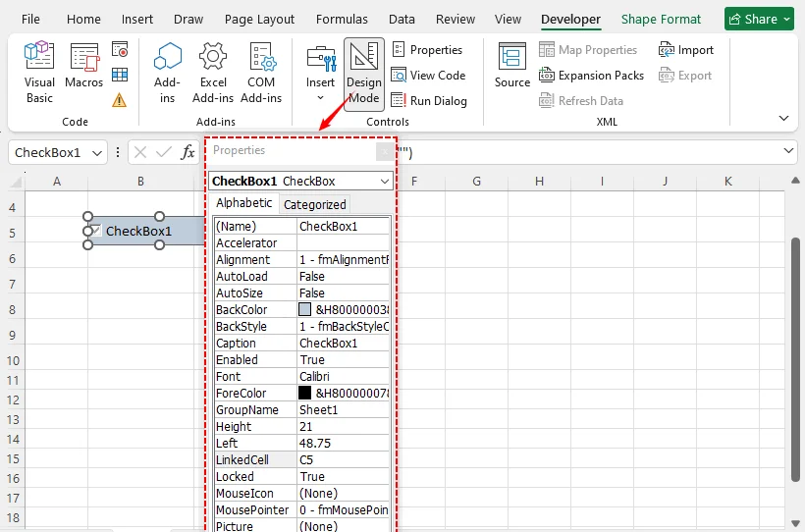Open the Page Layout tab
The height and width of the screenshot is (532, 805).
[259, 20]
